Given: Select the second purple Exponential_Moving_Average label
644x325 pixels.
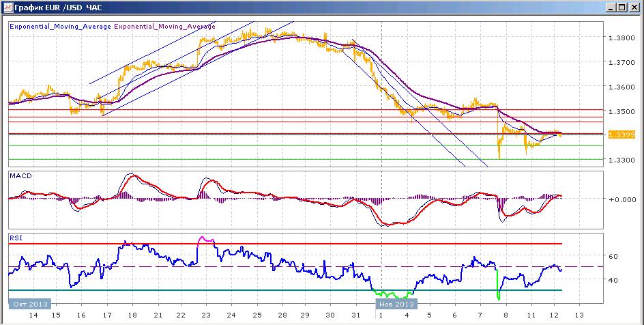Looking at the screenshot, I should click(164, 27).
